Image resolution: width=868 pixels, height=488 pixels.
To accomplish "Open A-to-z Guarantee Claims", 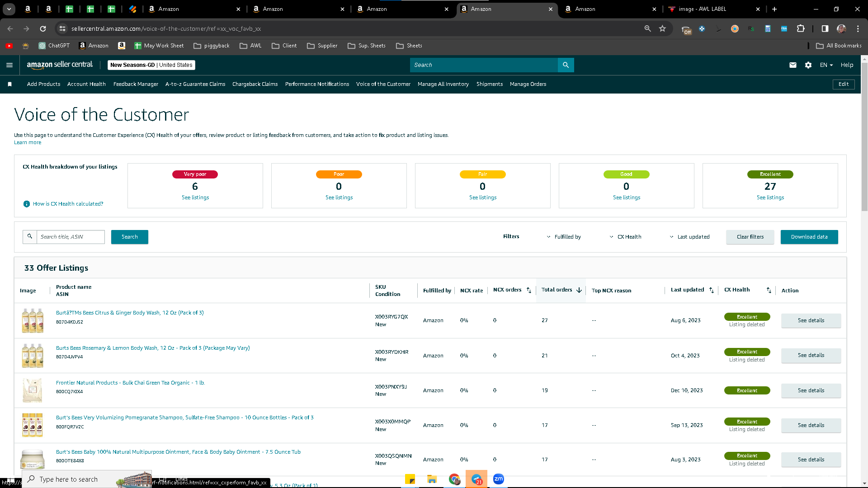I will [x=195, y=84].
